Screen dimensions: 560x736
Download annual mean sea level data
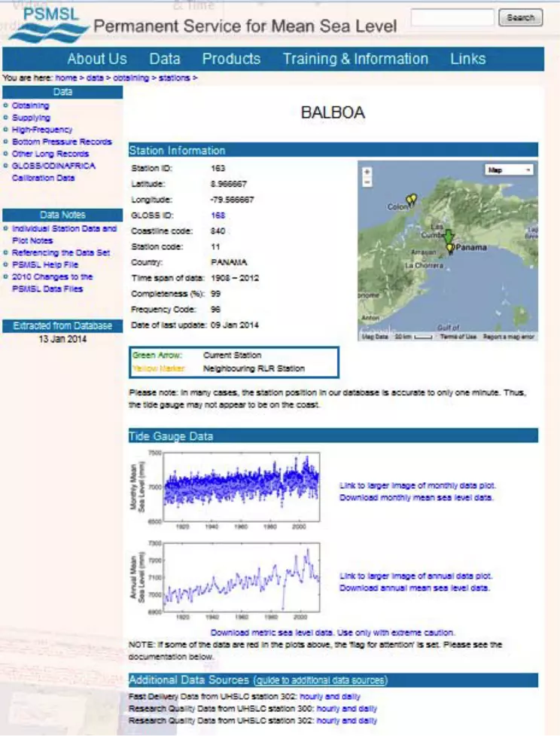pyautogui.click(x=414, y=588)
